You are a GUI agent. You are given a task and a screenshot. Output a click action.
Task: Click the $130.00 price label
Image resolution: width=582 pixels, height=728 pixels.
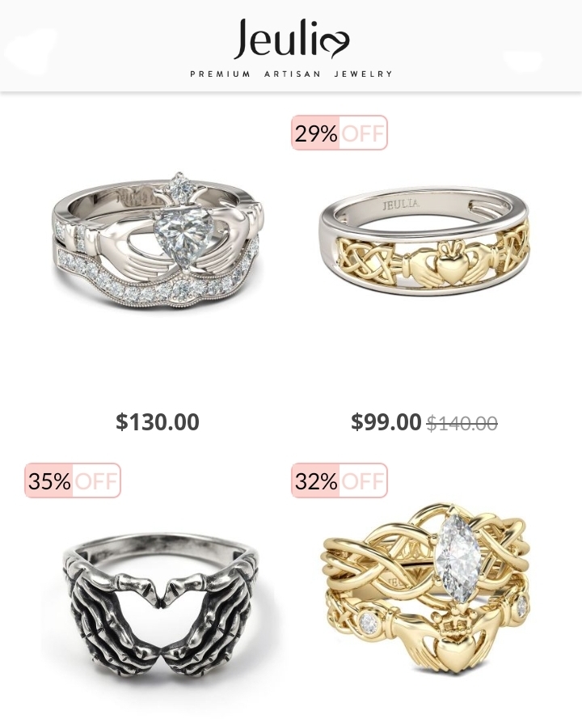[x=158, y=422]
